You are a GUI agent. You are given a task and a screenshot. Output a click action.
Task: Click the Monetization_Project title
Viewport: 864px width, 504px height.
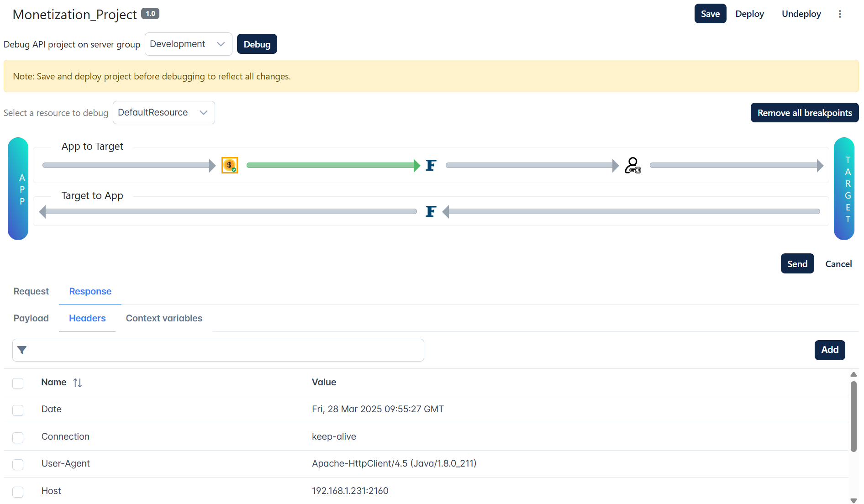pyautogui.click(x=74, y=15)
